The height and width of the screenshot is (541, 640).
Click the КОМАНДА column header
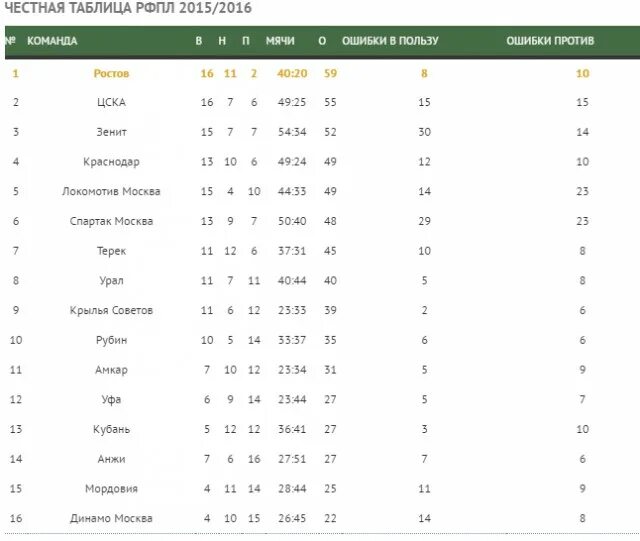(x=52, y=41)
